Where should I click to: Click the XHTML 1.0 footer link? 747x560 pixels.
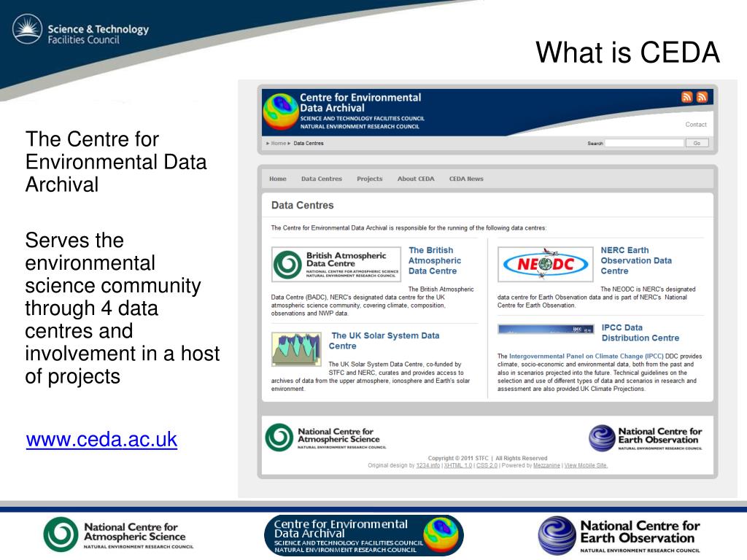(458, 465)
